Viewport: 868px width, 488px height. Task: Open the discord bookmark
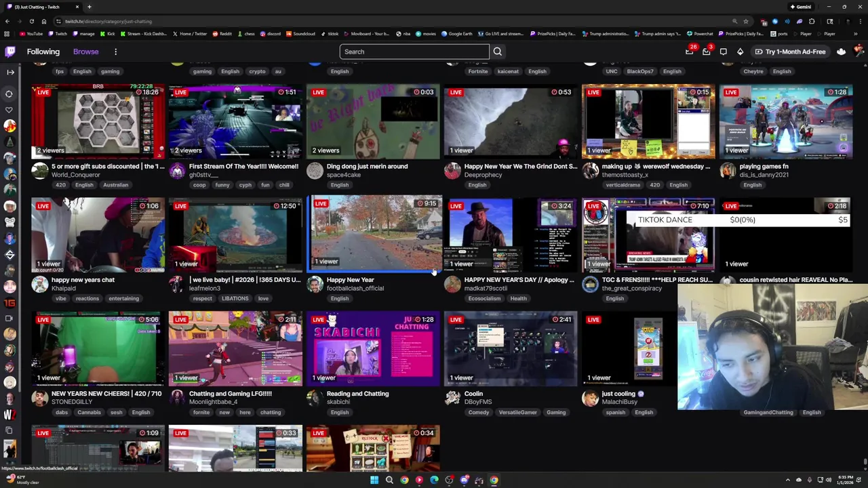(x=271, y=33)
